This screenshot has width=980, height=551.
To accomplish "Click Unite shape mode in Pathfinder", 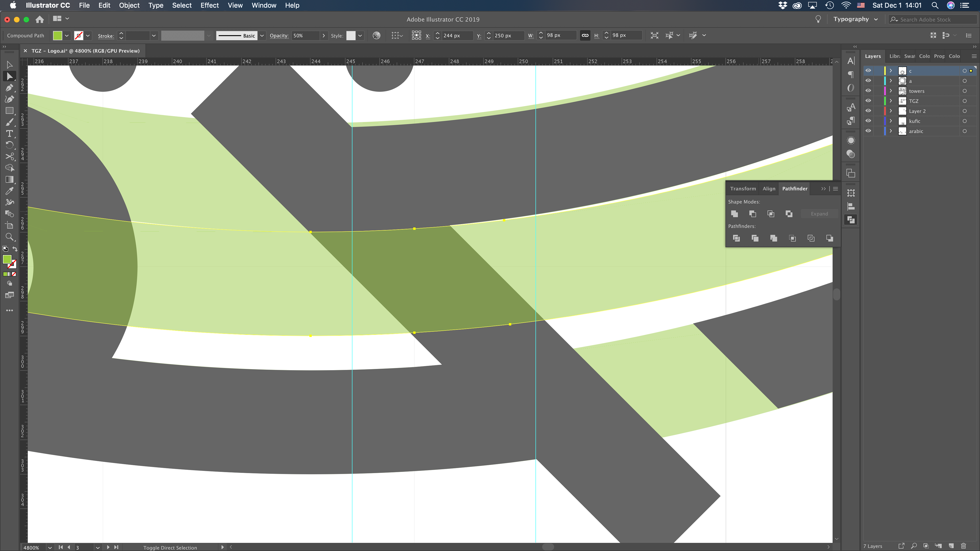I will (x=735, y=214).
